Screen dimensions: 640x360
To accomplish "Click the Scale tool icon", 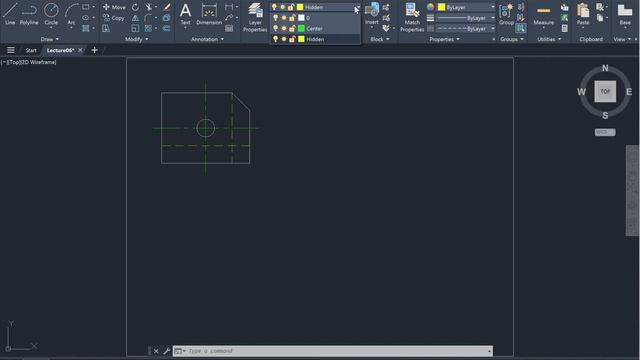I will [x=135, y=28].
